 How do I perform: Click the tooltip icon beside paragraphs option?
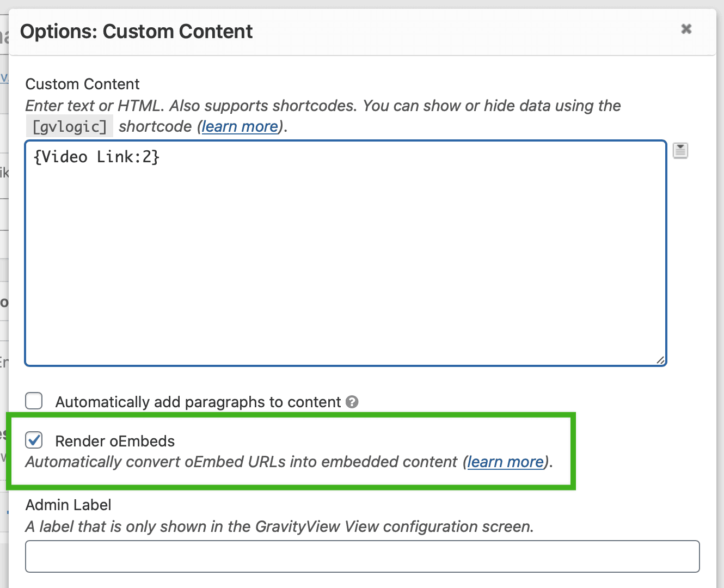352,402
